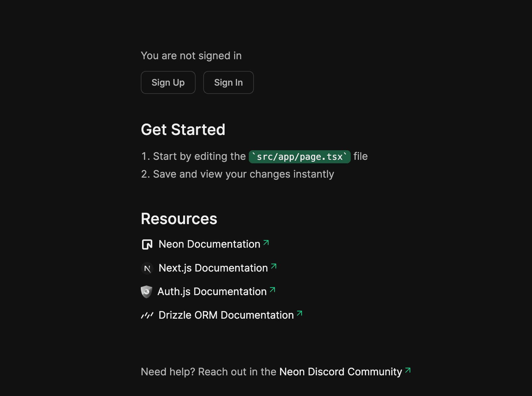Open the Auth.js Documentation link
The image size is (532, 396).
212,292
